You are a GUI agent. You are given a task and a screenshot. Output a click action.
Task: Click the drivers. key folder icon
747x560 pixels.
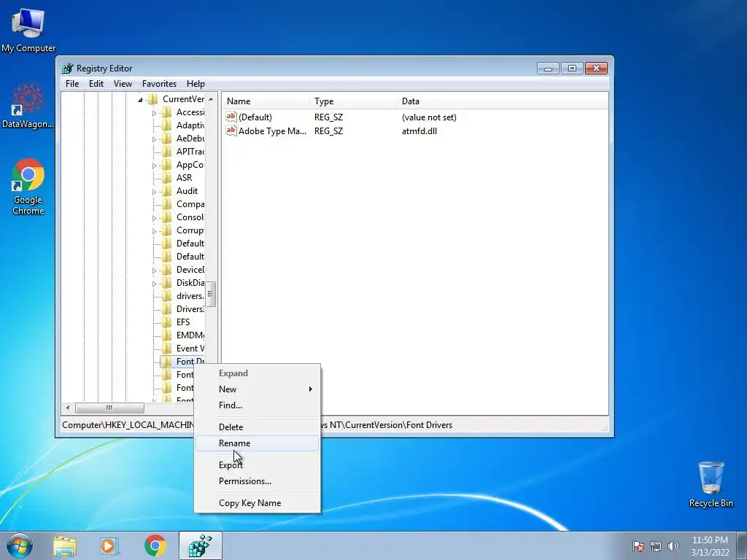click(x=167, y=296)
